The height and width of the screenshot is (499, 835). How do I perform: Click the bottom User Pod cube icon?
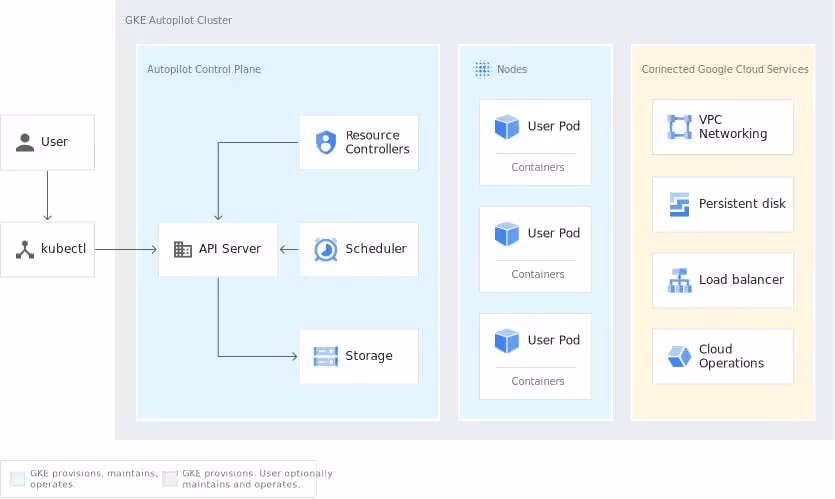(506, 341)
